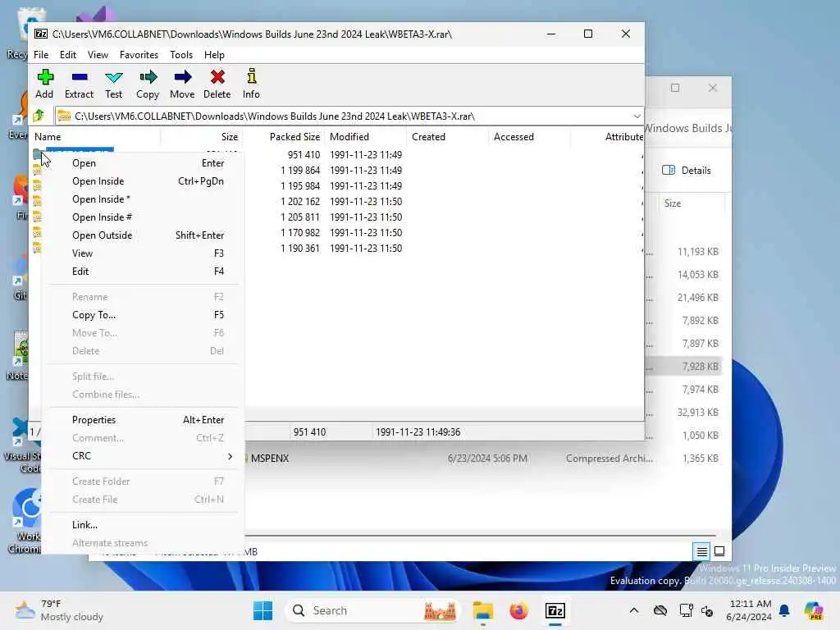The image size is (840, 630).
Task: Click the network display tray icon
Action: click(x=685, y=610)
